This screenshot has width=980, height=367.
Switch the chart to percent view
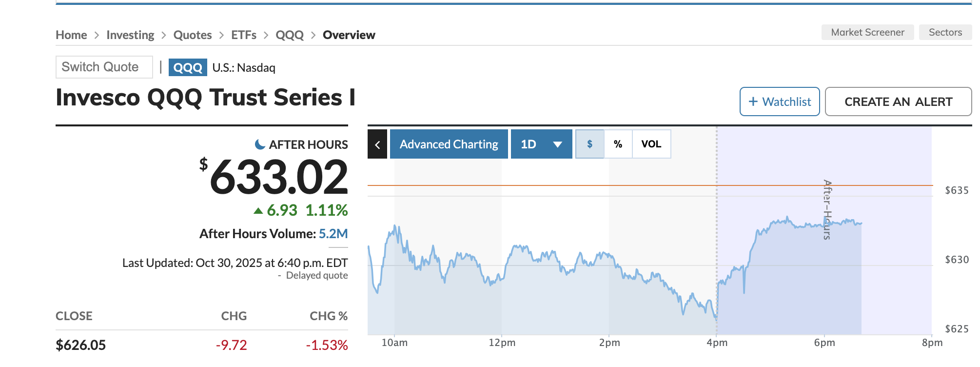click(x=618, y=144)
